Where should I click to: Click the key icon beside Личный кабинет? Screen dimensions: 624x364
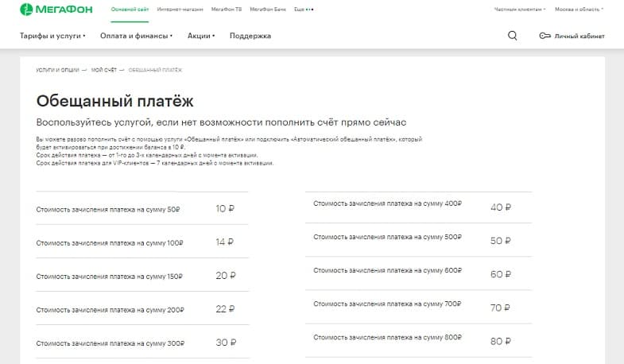pos(545,36)
